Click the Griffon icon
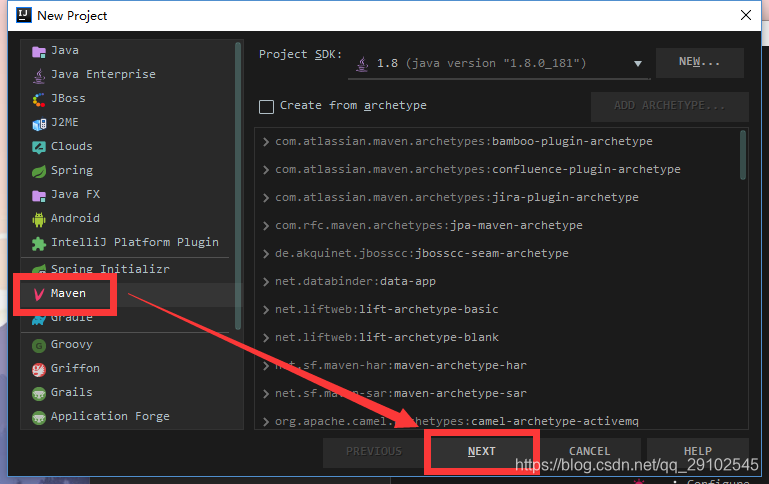Image resolution: width=769 pixels, height=484 pixels. coord(39,369)
